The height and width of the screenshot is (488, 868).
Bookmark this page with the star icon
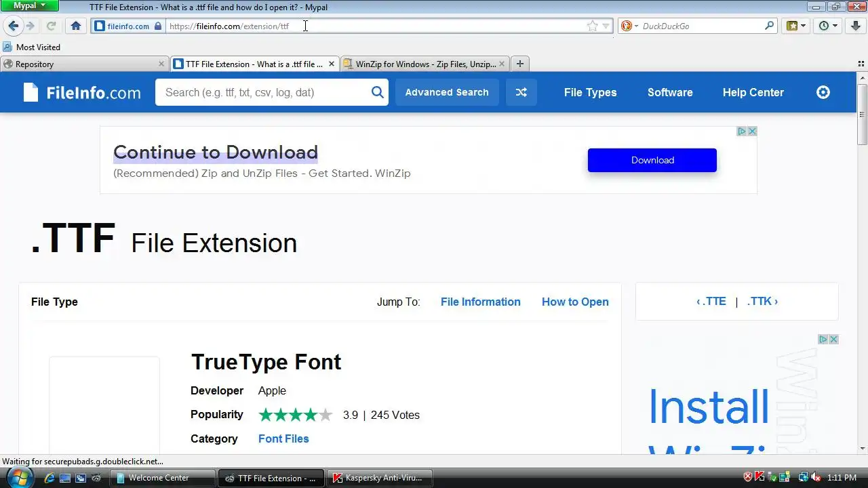[593, 26]
